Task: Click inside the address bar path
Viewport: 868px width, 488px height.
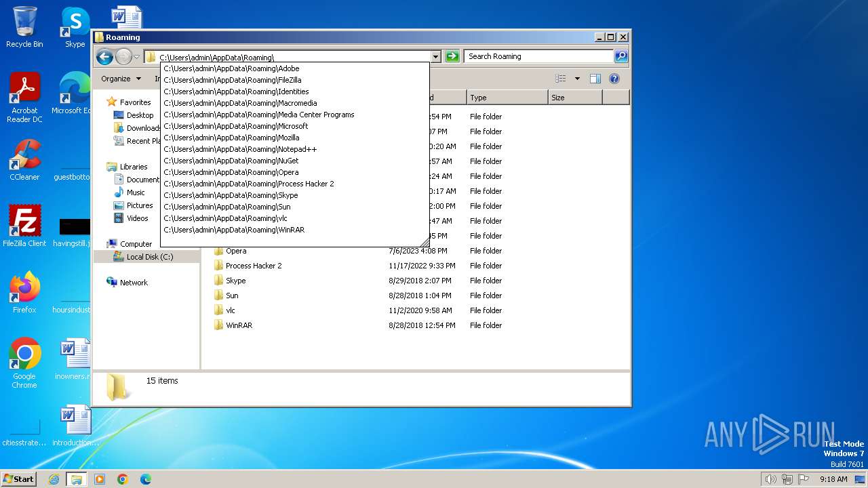Action: coord(216,58)
